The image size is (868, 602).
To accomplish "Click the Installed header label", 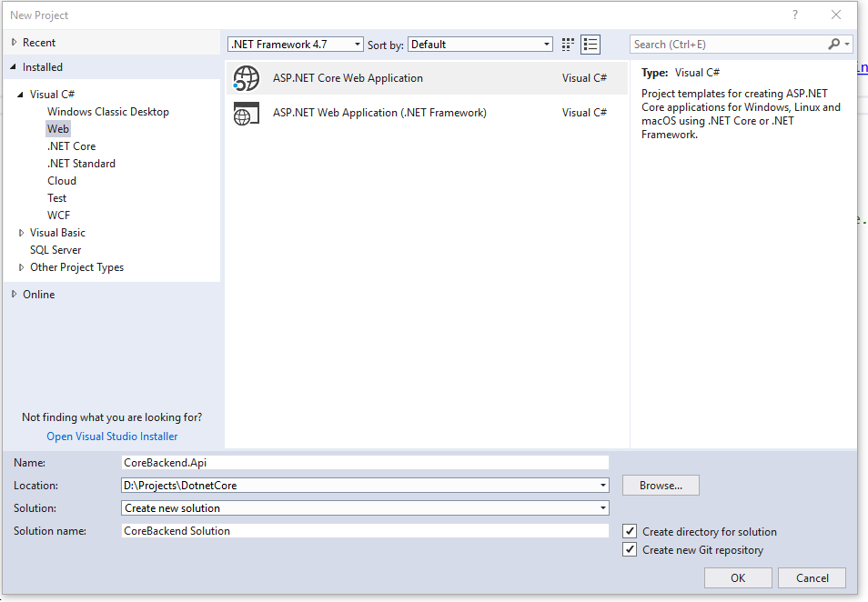I will click(x=43, y=67).
